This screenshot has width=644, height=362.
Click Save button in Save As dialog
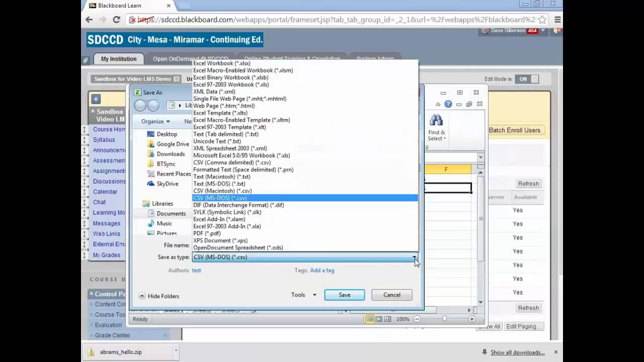345,295
